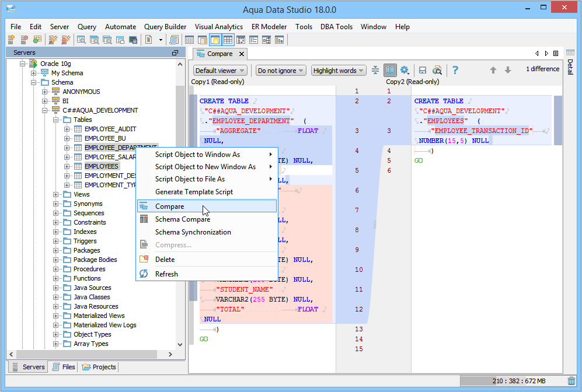Click the blue question mark help icon

455,70
